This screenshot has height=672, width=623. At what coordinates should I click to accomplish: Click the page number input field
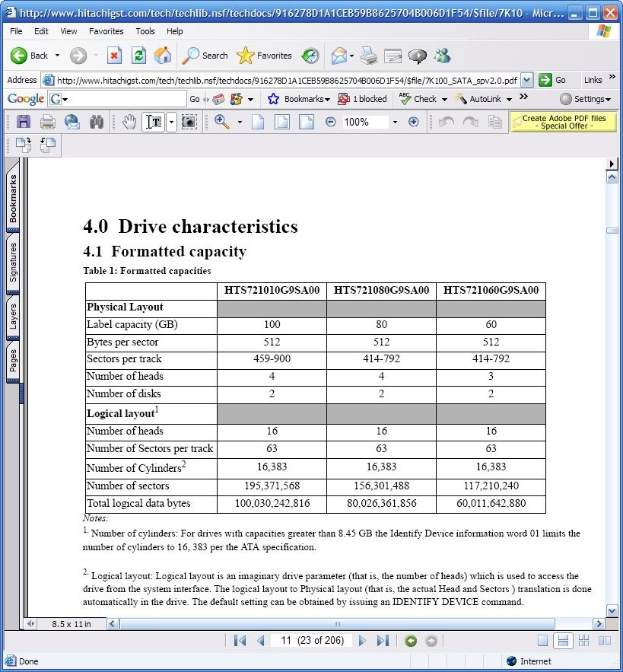pos(312,641)
